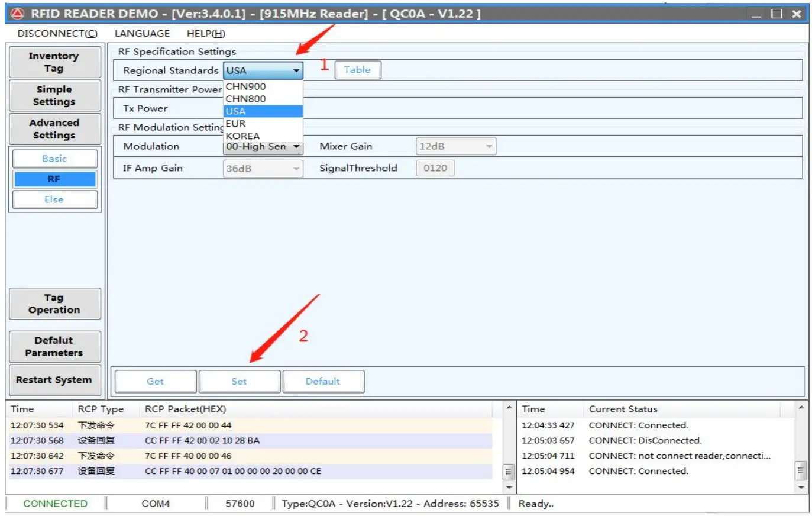
Task: Open the DISCONNECT menu
Action: [57, 33]
